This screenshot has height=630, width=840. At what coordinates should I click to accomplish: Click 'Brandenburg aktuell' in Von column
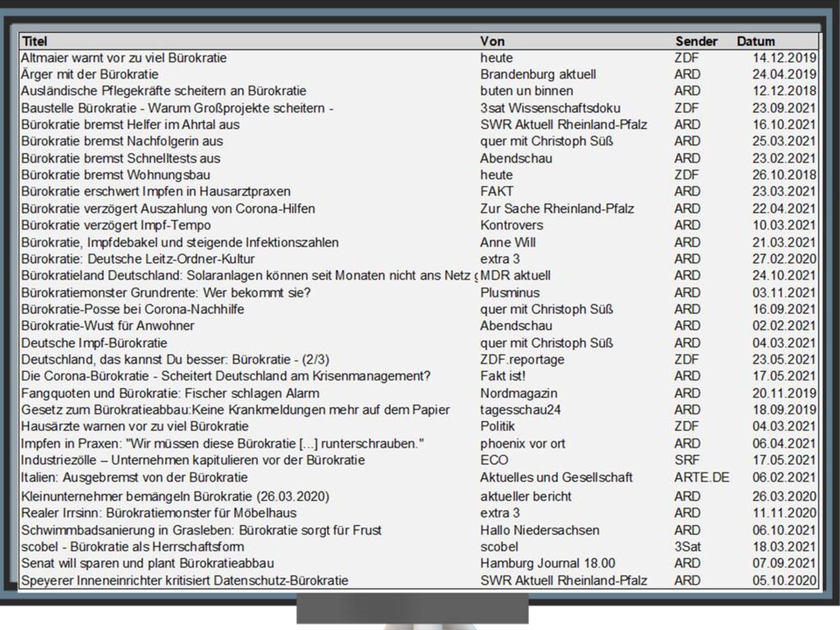[x=538, y=75]
